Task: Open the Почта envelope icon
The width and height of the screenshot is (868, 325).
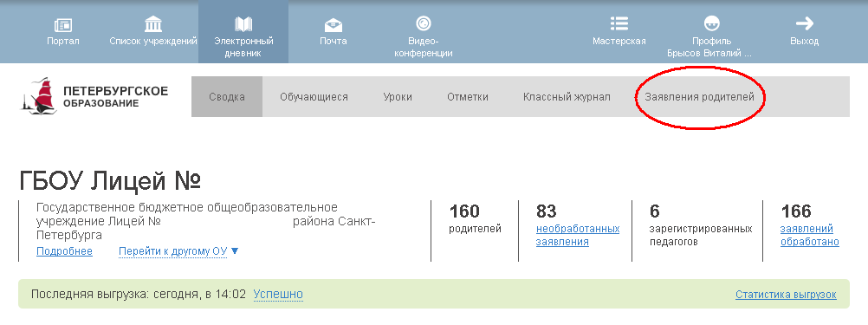Action: (x=334, y=25)
